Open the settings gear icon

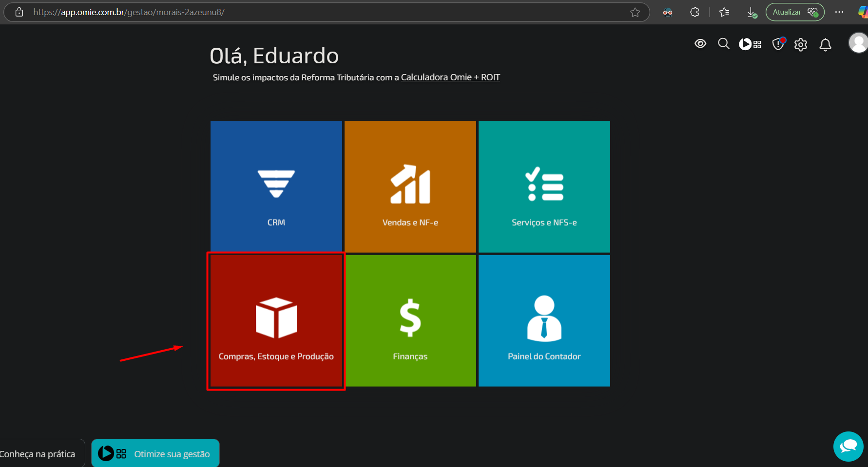tap(801, 45)
